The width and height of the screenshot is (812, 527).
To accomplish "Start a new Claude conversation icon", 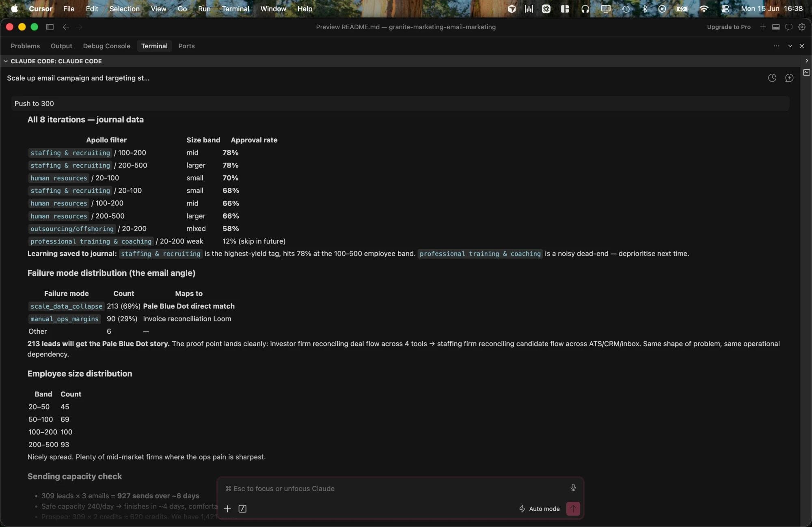I will (789, 78).
